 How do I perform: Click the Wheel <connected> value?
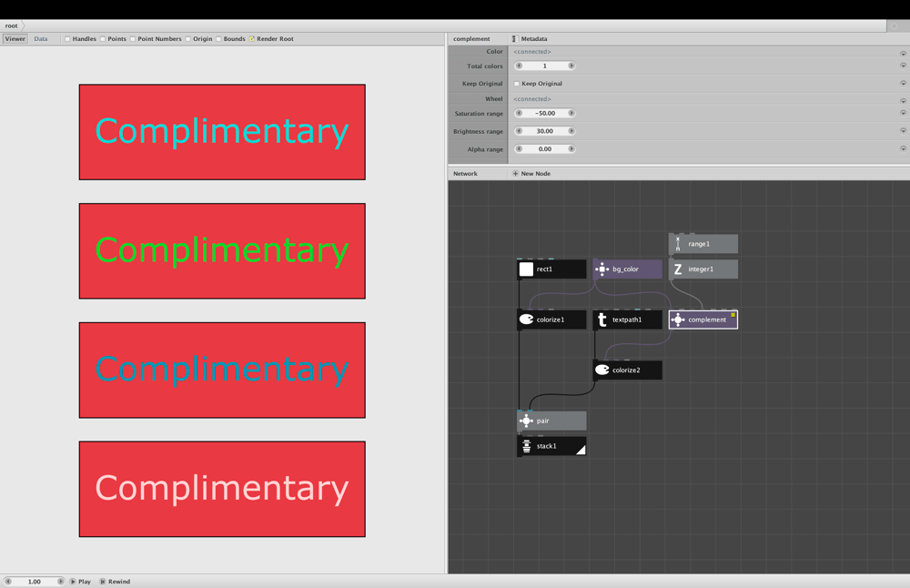[x=532, y=99]
